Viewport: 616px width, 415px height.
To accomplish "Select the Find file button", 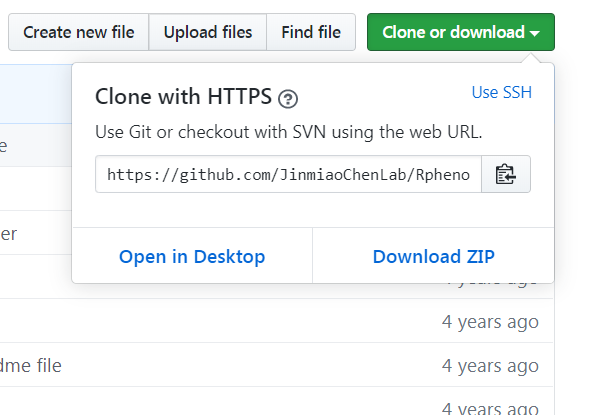I will pyautogui.click(x=310, y=32).
